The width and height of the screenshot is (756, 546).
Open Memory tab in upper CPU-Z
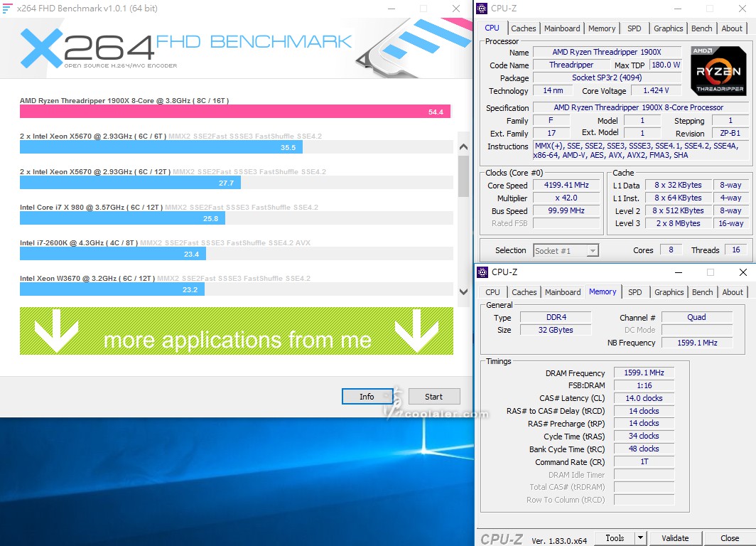click(602, 28)
